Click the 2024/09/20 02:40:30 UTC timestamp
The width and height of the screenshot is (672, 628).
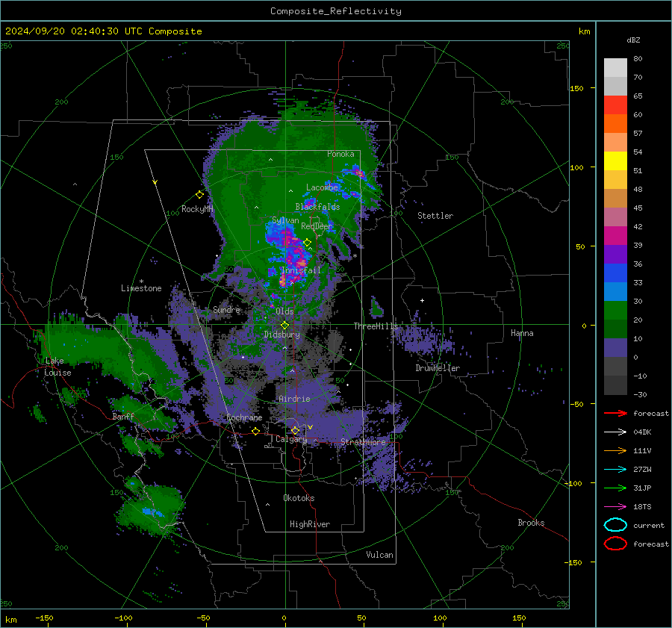pyautogui.click(x=103, y=31)
